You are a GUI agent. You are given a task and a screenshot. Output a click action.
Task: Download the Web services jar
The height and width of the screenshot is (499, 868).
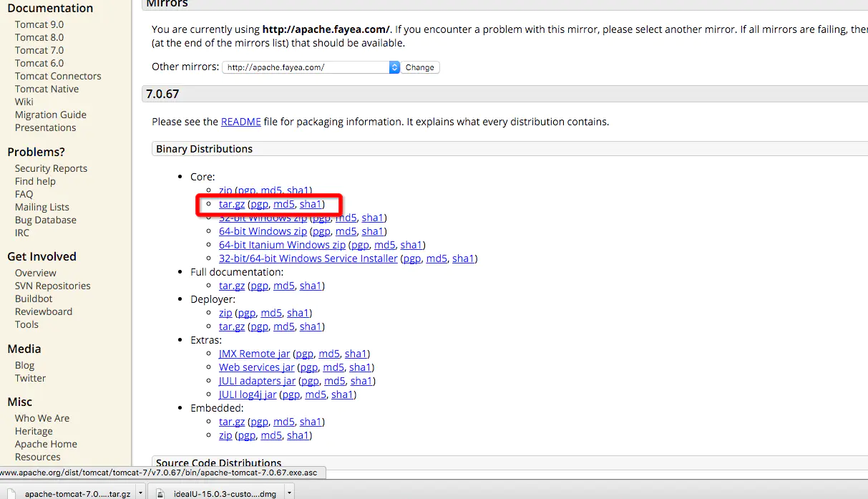257,367
